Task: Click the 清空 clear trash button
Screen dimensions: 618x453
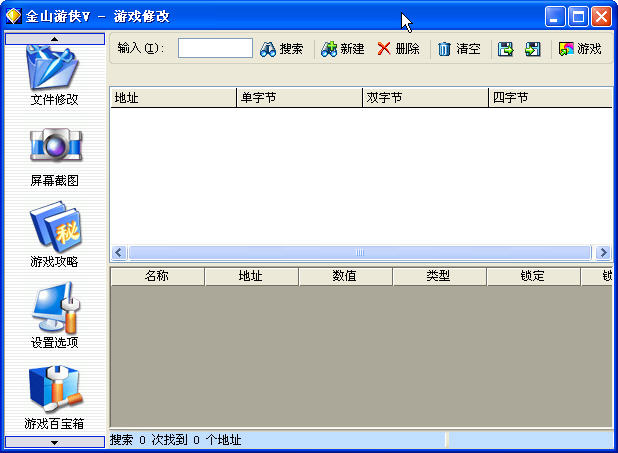Action: tap(459, 49)
